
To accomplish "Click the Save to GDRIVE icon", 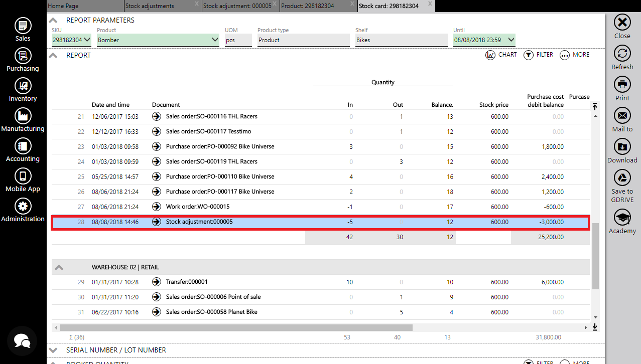I will 622,178.
